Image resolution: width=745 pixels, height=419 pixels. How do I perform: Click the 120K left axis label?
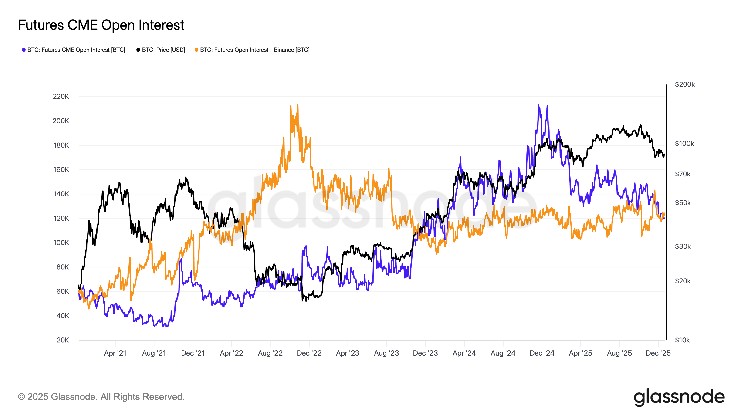[x=59, y=218]
